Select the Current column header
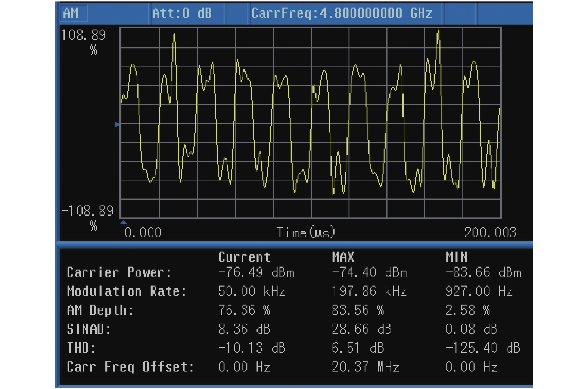The width and height of the screenshot is (588, 389). pos(244,257)
